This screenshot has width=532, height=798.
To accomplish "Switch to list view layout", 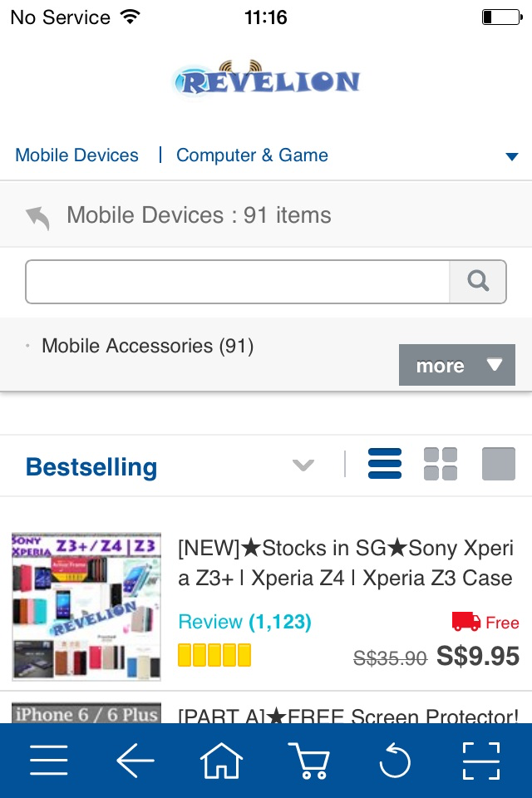I will (385, 464).
